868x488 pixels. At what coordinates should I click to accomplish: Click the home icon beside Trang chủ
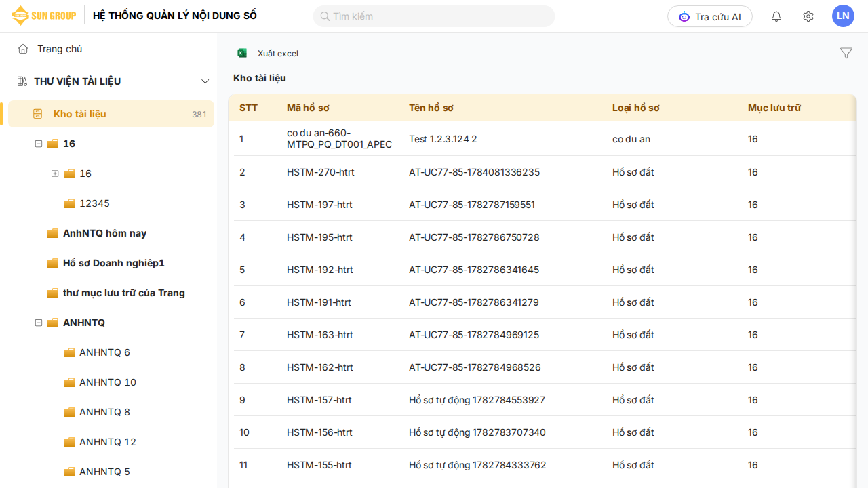click(23, 49)
